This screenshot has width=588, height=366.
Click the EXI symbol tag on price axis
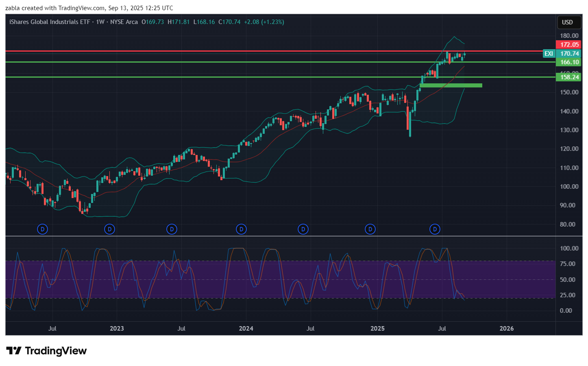[x=549, y=54]
